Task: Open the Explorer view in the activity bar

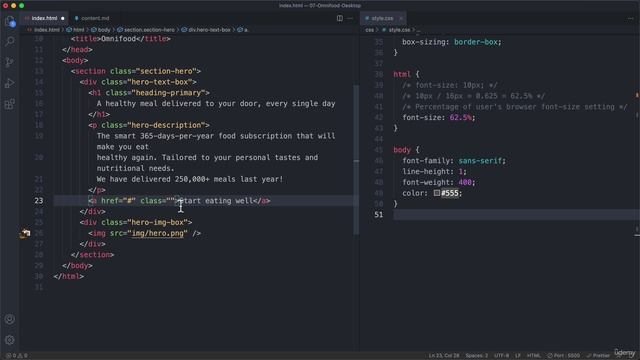Action: [x=10, y=21]
